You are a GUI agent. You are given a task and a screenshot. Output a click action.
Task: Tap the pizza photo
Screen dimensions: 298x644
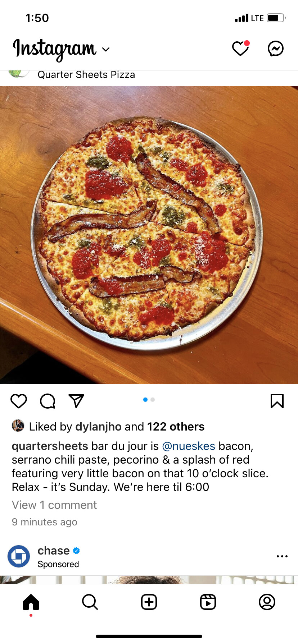[x=149, y=235]
